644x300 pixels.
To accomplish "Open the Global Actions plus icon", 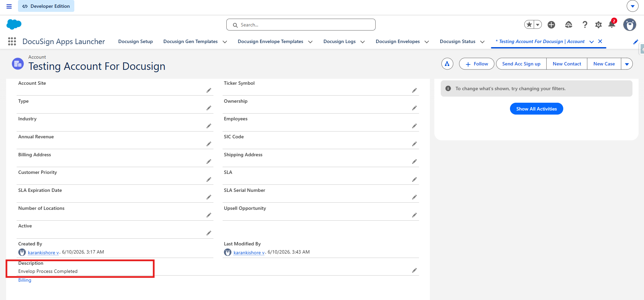I will pos(551,24).
